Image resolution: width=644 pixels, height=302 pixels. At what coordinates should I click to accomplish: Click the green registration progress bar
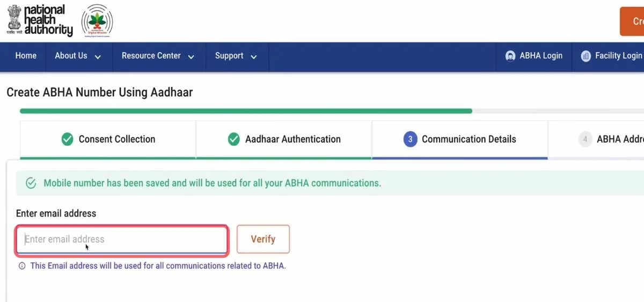[x=246, y=111]
